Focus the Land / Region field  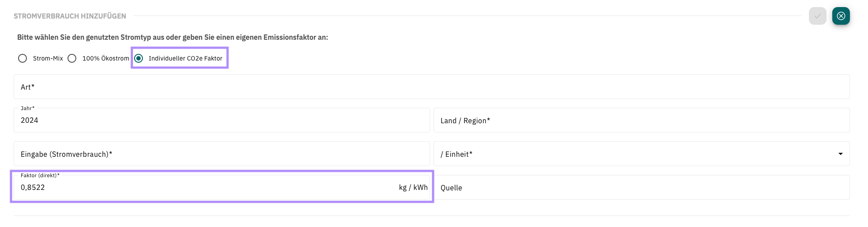pos(641,120)
